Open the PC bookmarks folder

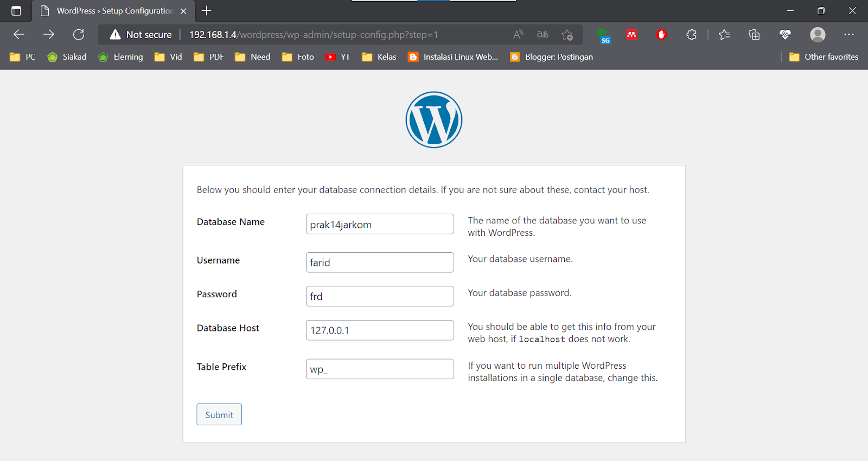(x=23, y=57)
